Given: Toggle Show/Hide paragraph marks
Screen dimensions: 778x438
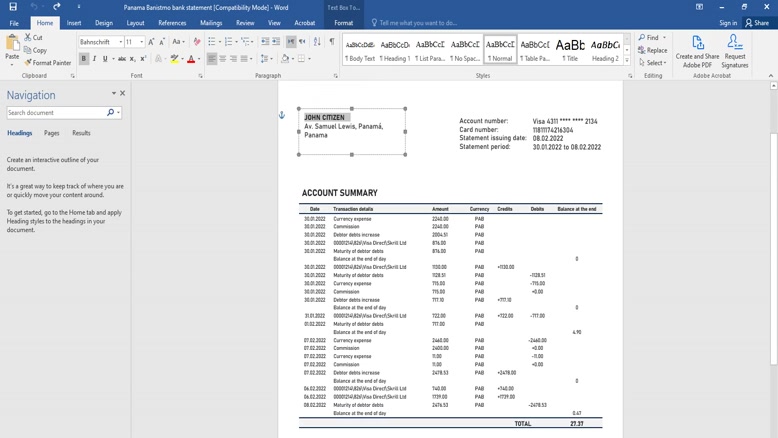Looking at the screenshot, I should coord(332,42).
